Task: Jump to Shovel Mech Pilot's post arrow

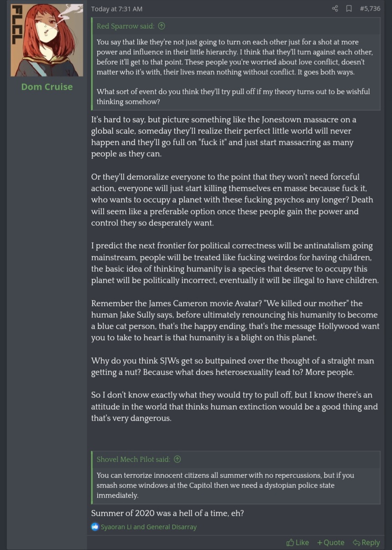Action: point(177,459)
